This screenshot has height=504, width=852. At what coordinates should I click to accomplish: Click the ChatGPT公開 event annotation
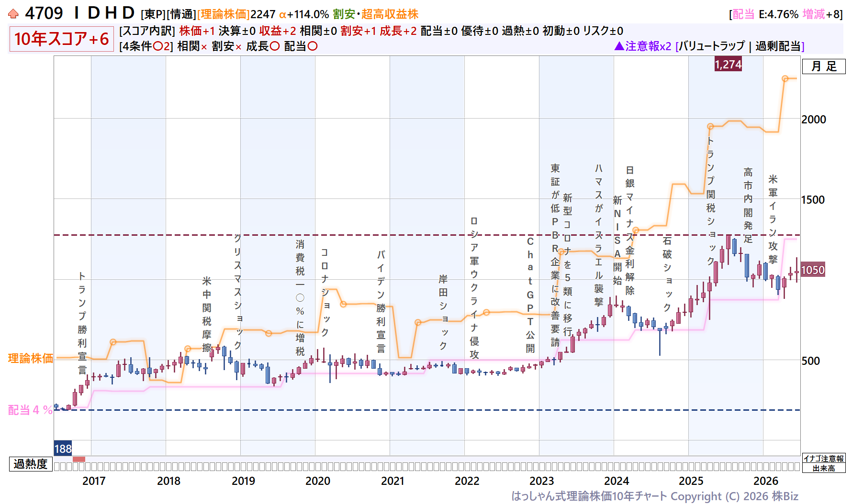point(530,295)
